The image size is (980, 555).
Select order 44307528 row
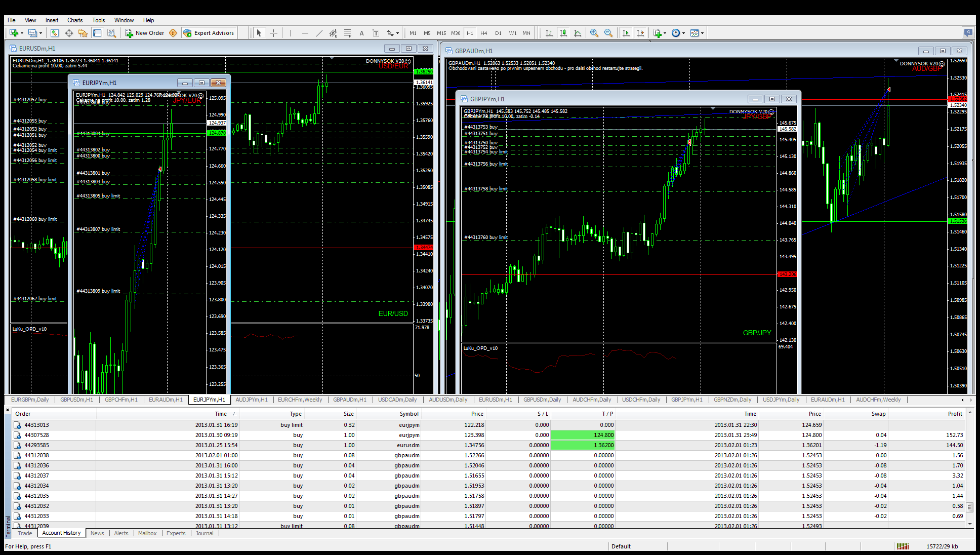pos(489,435)
